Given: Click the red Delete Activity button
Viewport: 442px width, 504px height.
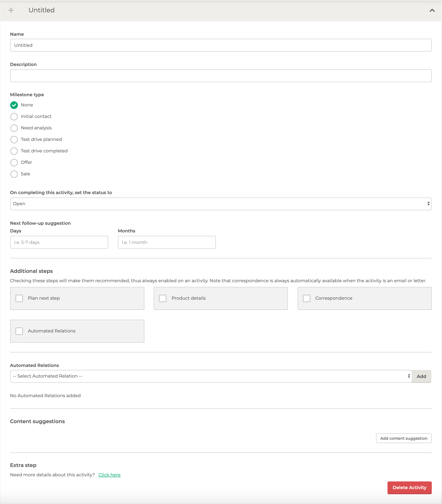Looking at the screenshot, I should [409, 487].
